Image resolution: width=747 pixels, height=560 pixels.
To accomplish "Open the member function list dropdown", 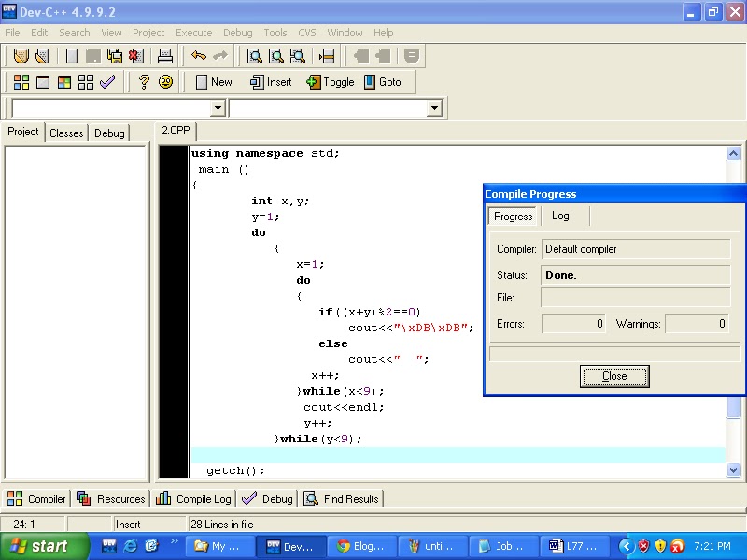I will [434, 107].
